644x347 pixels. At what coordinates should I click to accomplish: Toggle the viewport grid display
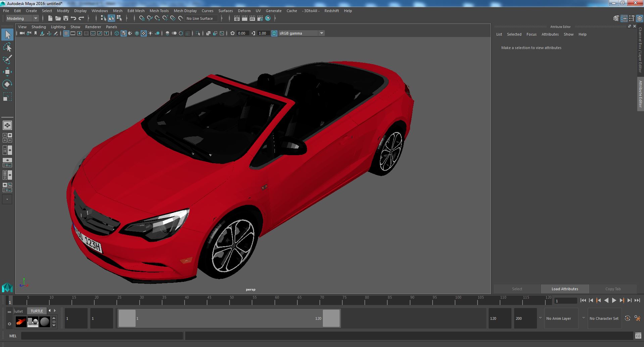[x=66, y=33]
